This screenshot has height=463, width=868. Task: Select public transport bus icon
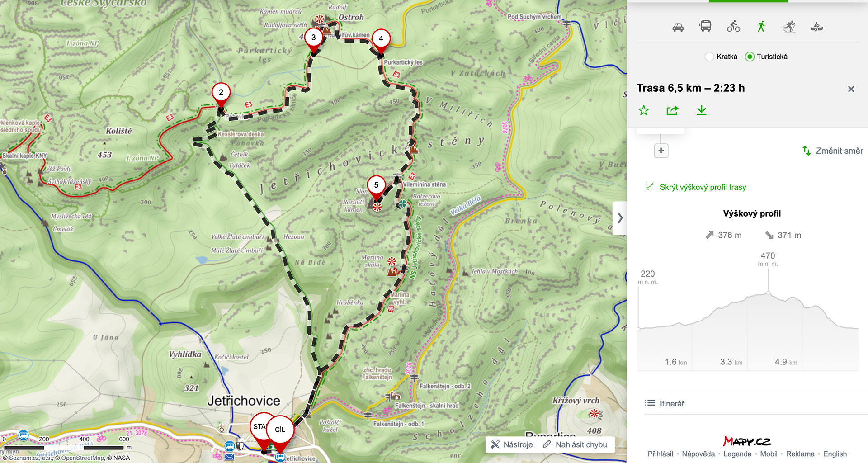[x=706, y=26]
